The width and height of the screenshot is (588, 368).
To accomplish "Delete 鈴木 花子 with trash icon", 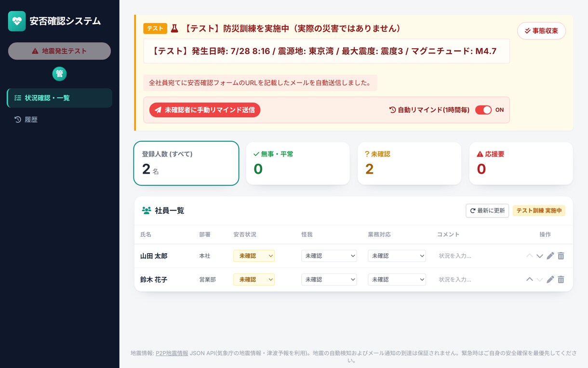I will point(561,279).
